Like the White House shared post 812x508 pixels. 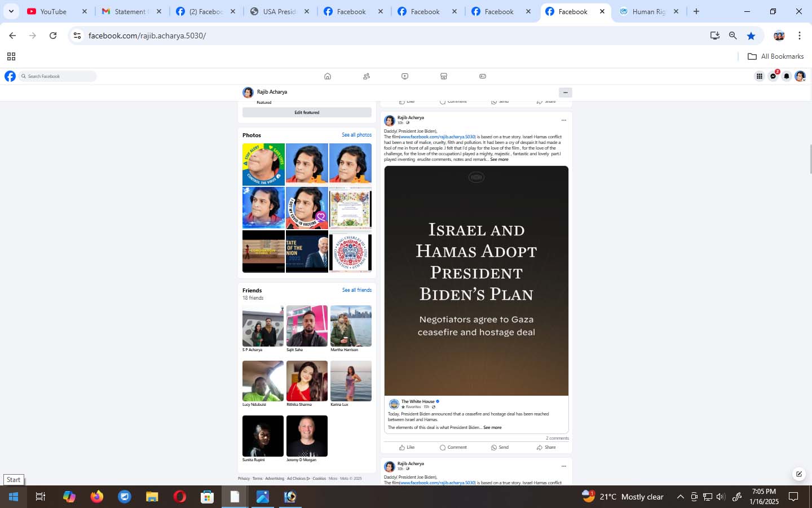tap(407, 447)
